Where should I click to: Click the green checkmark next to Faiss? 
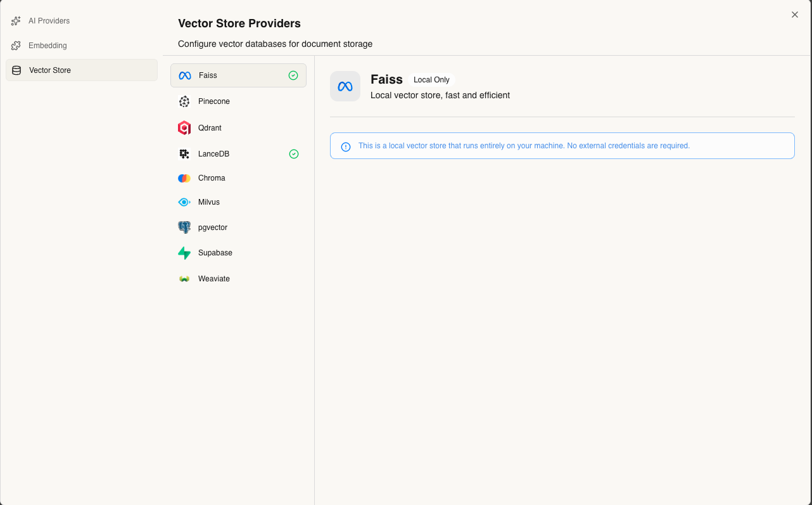[293, 75]
